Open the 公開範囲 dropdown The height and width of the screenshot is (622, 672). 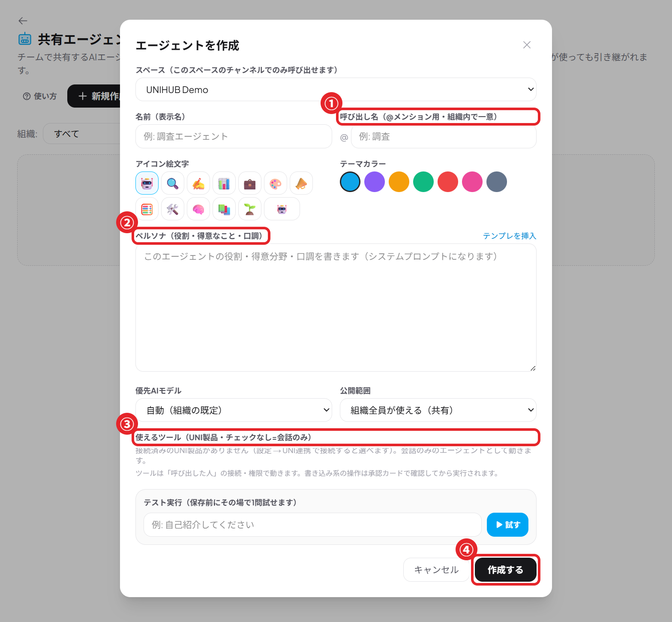[x=438, y=410]
